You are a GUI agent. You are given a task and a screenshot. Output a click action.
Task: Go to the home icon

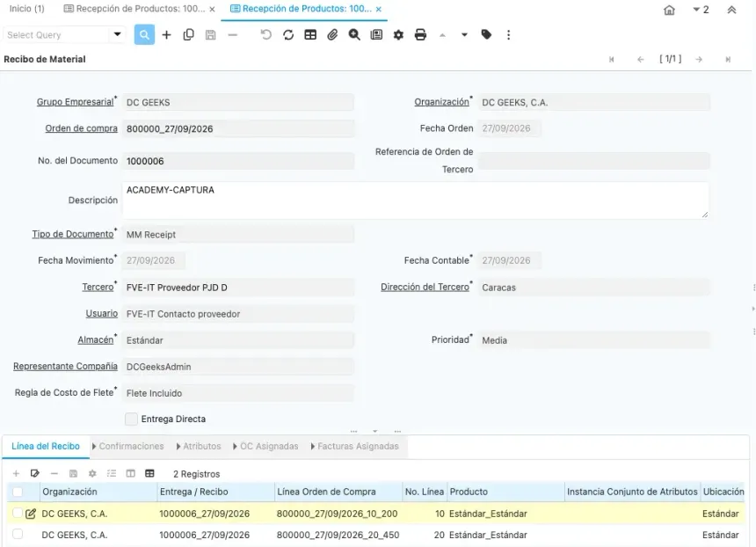(x=669, y=10)
